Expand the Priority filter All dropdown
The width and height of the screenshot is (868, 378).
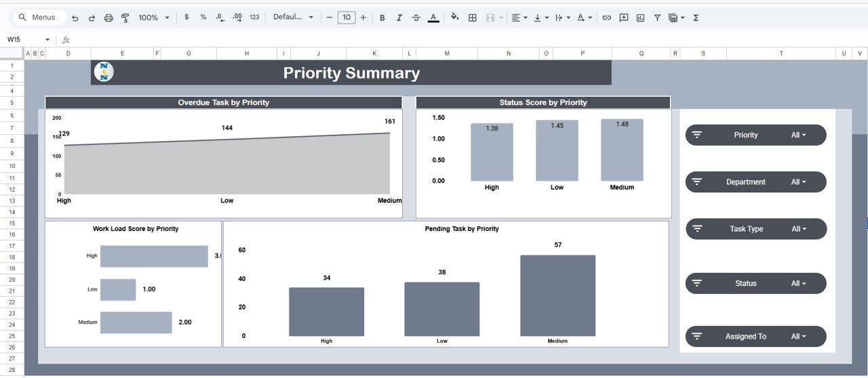tap(799, 135)
